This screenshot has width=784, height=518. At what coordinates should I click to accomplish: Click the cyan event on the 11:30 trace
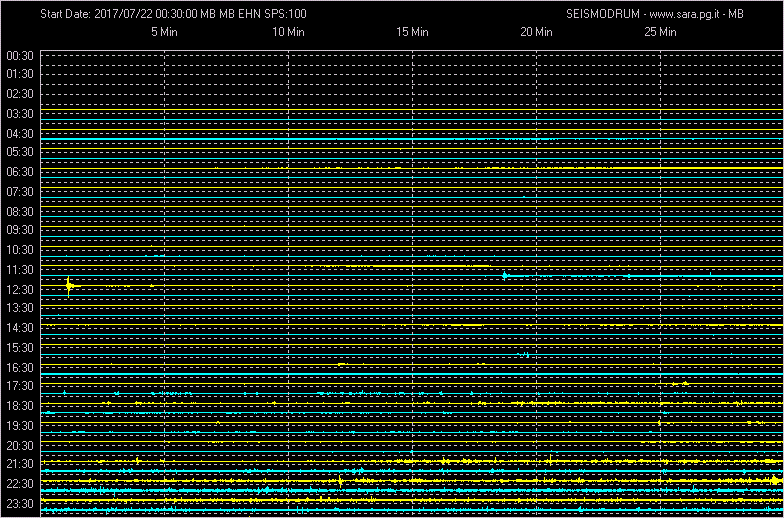[x=506, y=275]
